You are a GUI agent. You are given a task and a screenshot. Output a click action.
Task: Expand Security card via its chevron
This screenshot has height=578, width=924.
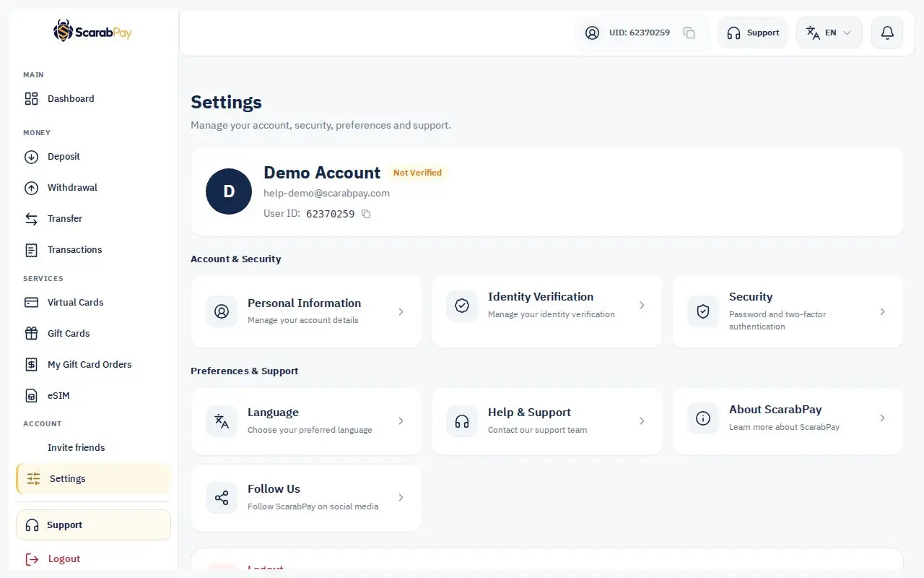tap(882, 312)
